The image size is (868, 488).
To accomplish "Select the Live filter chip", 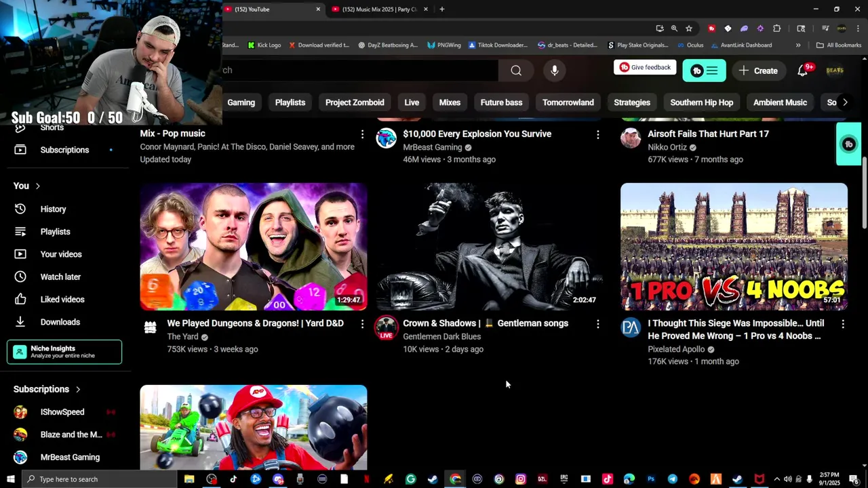I will coord(412,102).
